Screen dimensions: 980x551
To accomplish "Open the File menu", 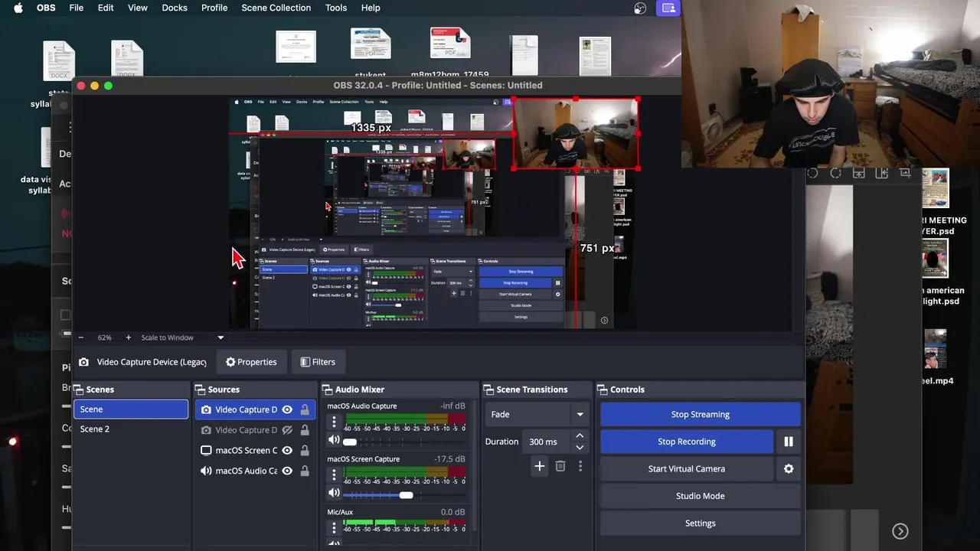I will [x=77, y=8].
